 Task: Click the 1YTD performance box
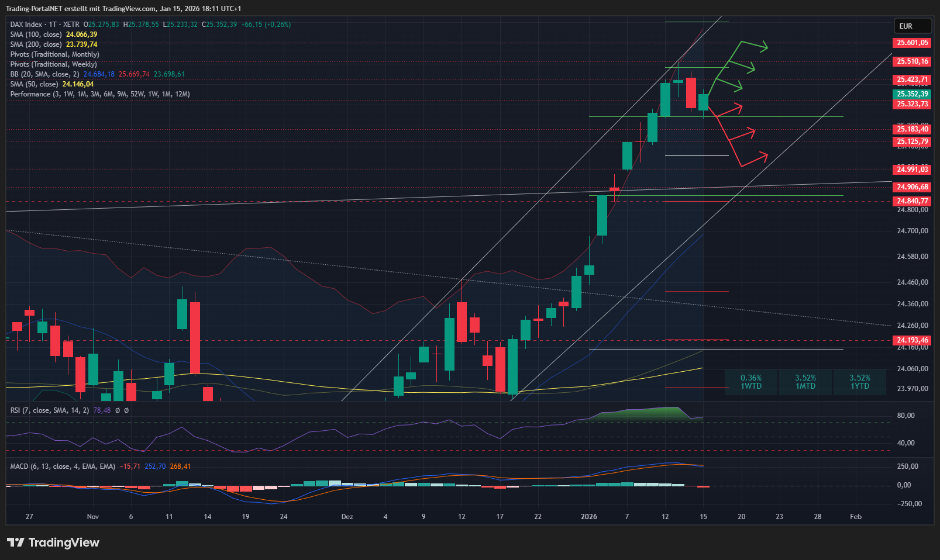(860, 382)
